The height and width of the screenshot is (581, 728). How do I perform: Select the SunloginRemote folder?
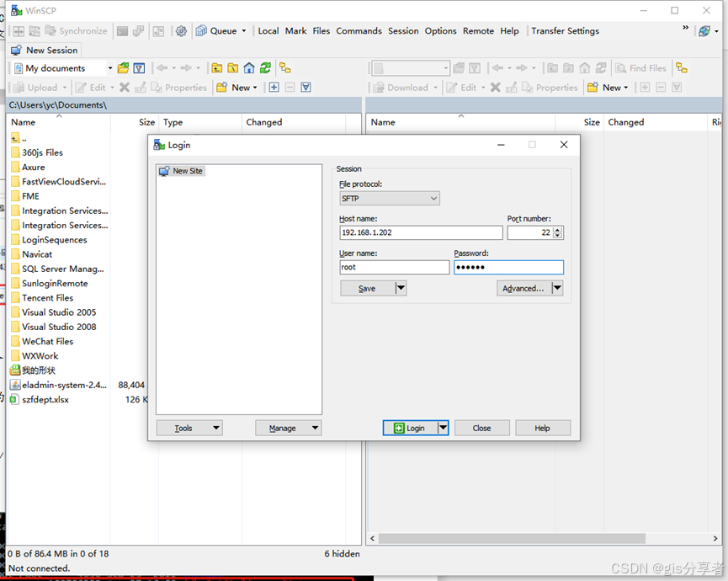tap(55, 283)
